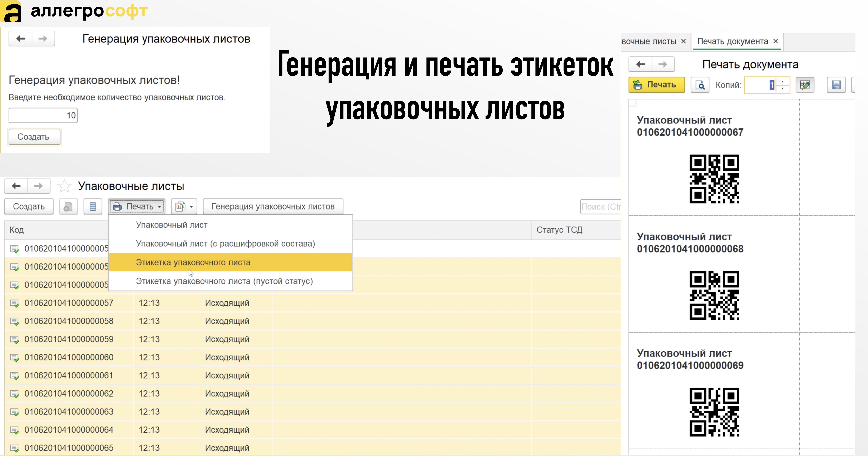Screen dimensions: 868x456
Task: Click the quantity field showing 10
Action: [43, 115]
